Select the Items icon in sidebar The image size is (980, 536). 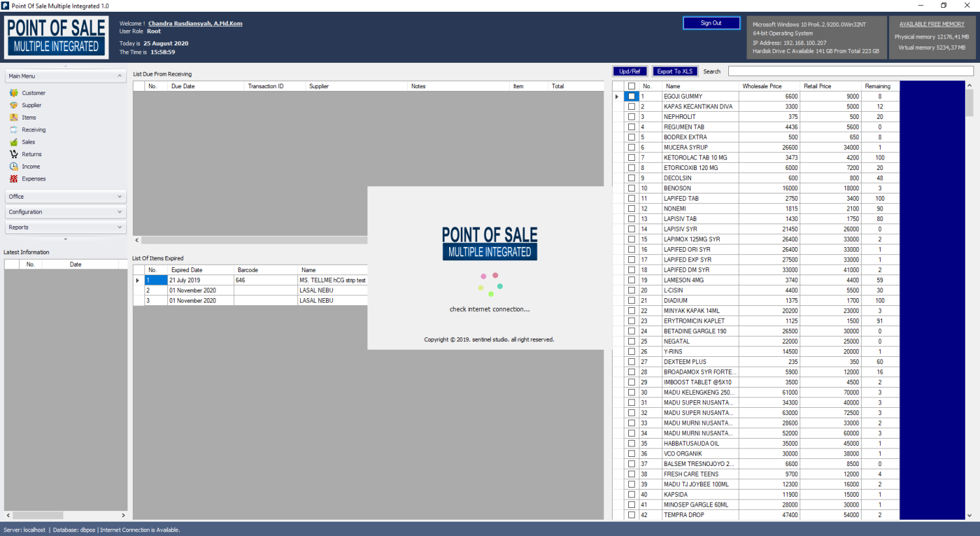point(14,118)
